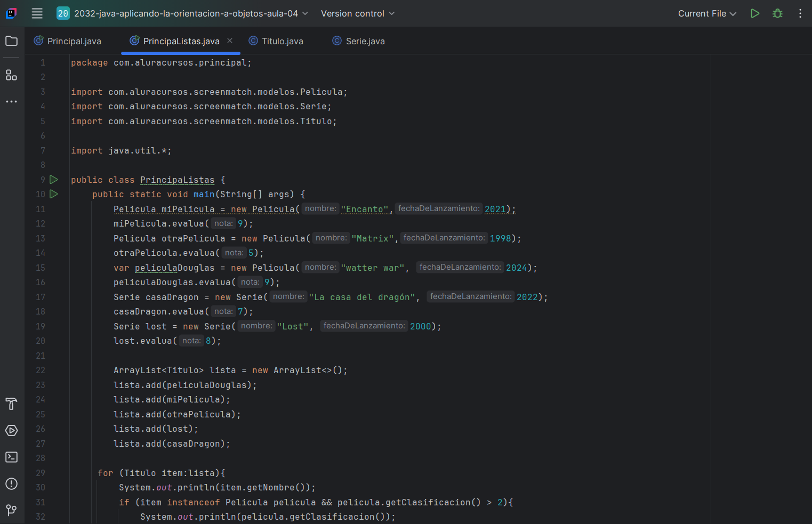This screenshot has height=524, width=812.
Task: Open the Current File run configuration dropdown
Action: [x=707, y=13]
